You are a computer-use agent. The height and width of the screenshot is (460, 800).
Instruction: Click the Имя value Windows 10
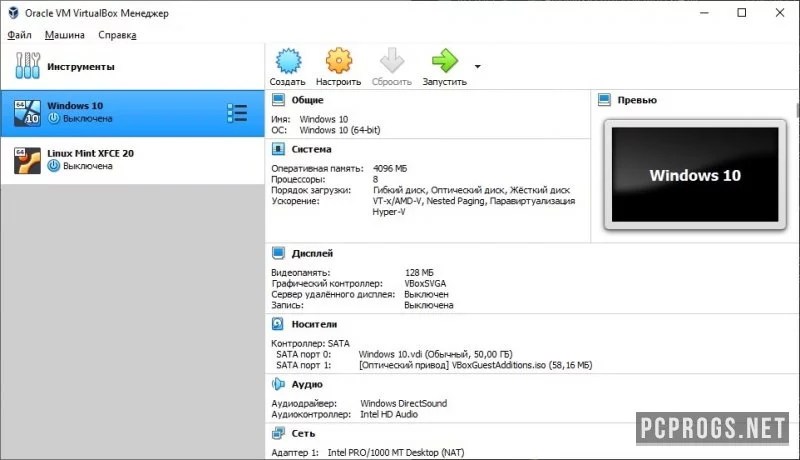point(323,119)
